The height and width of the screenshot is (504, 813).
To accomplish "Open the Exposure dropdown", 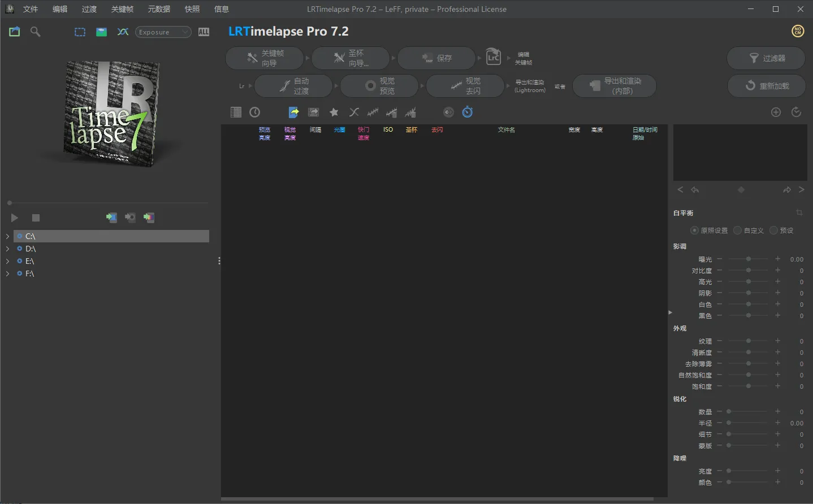I will point(163,32).
